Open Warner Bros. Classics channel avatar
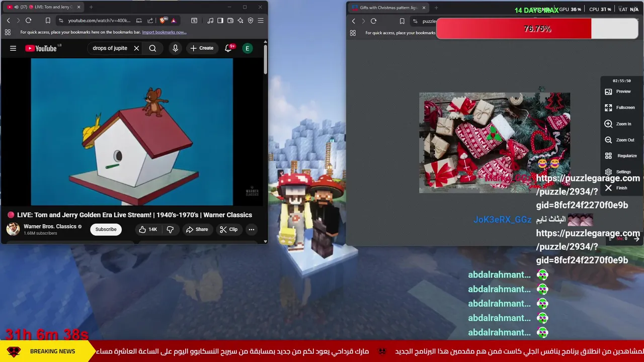This screenshot has width=644, height=362. point(13,229)
